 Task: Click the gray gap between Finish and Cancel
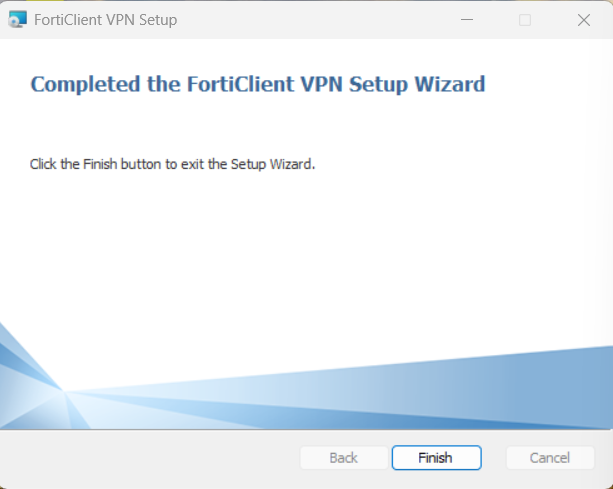click(x=494, y=458)
